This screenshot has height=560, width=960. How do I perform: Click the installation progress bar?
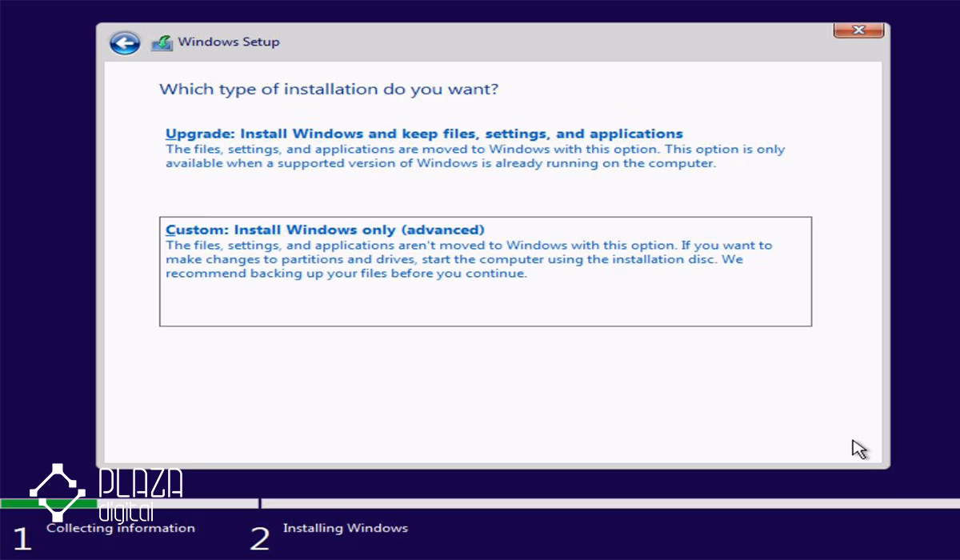tap(480, 503)
